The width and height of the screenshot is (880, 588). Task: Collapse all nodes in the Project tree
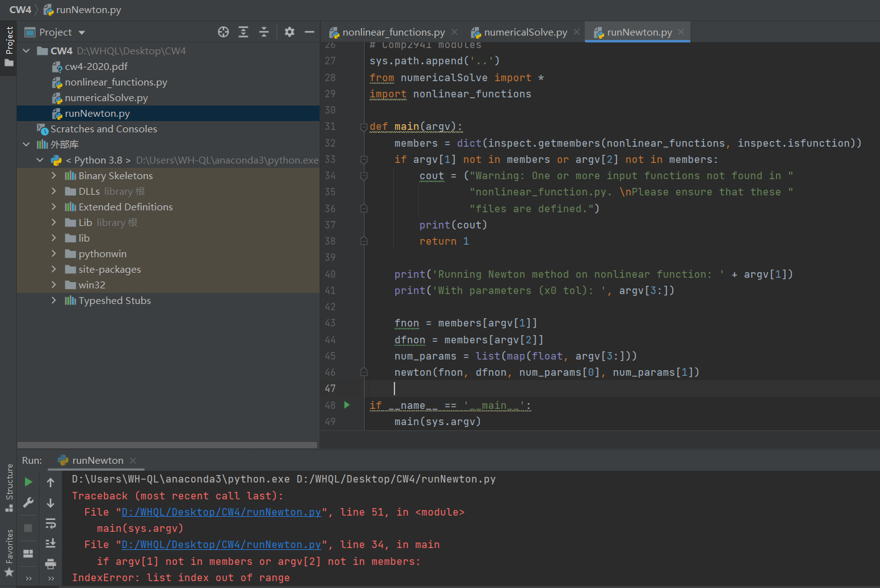coord(265,32)
